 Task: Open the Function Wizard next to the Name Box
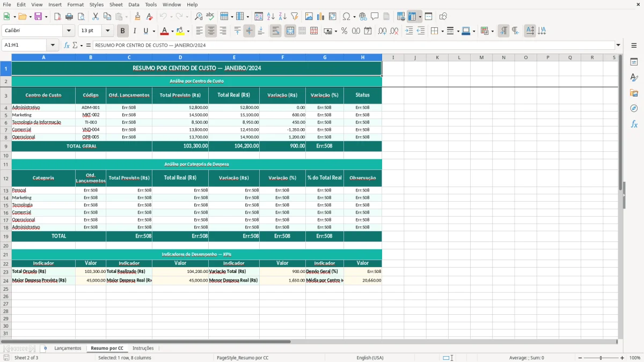[x=67, y=46]
